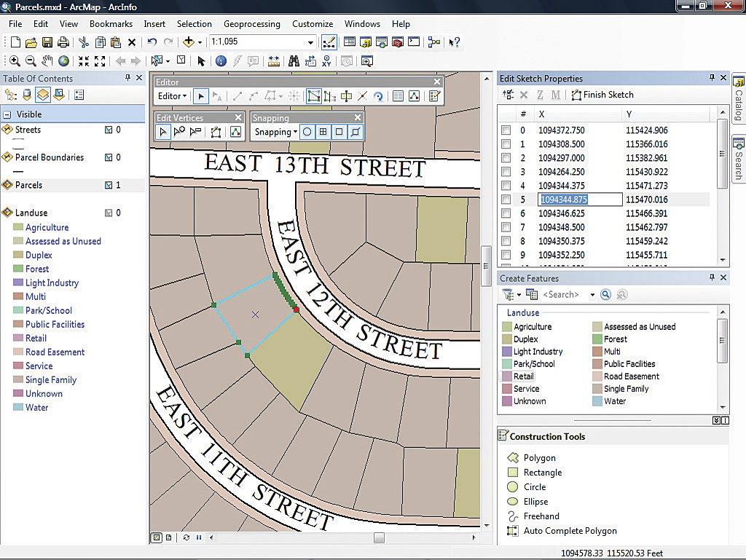Open the map scale dropdown
Image resolution: width=746 pixels, height=560 pixels.
[x=311, y=42]
